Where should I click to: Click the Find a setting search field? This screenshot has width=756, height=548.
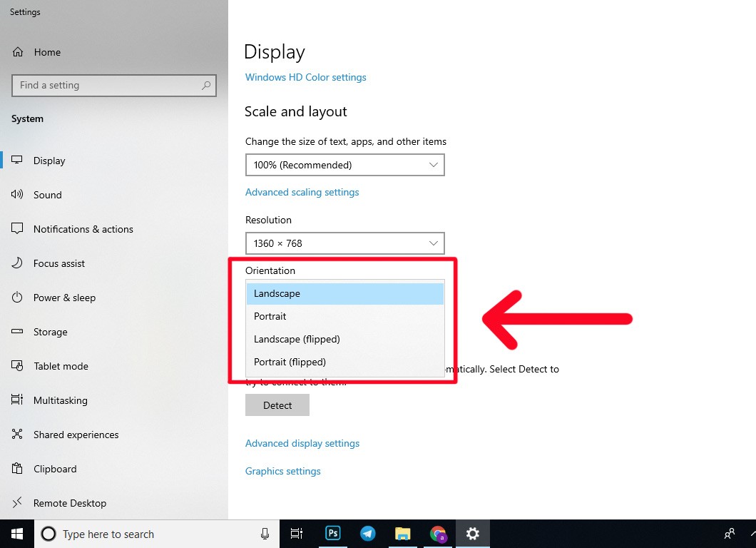pyautogui.click(x=107, y=86)
